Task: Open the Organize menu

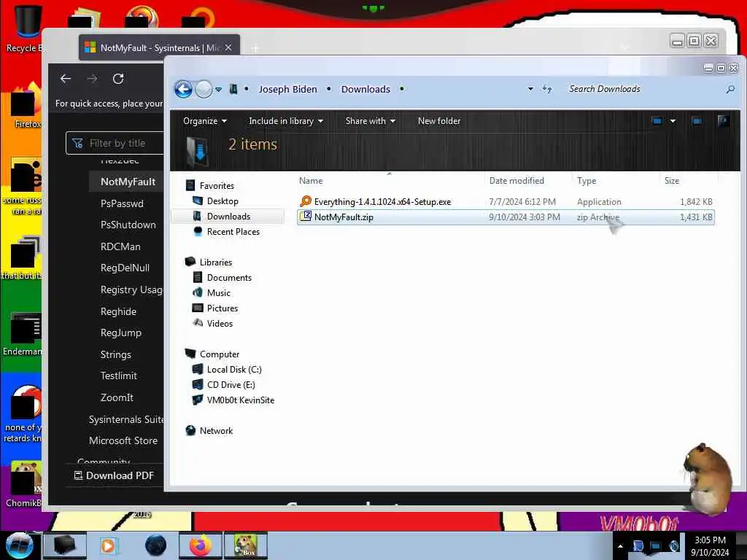Action: pyautogui.click(x=205, y=121)
